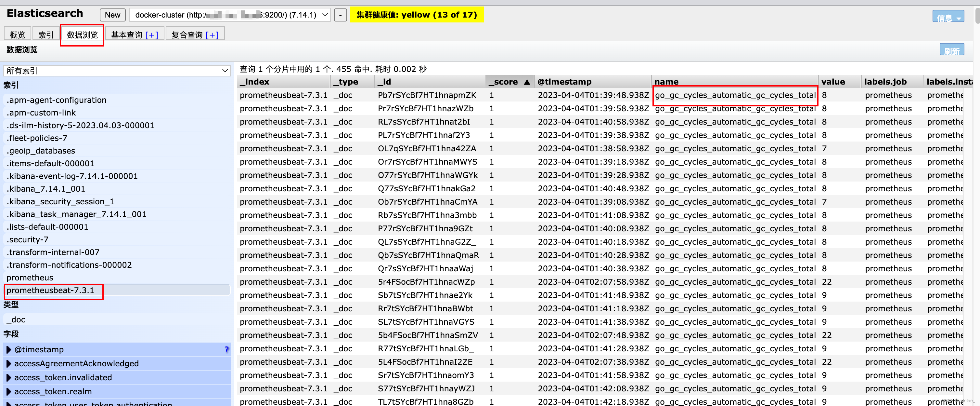
Task: Select the prometheus index
Action: point(117,277)
